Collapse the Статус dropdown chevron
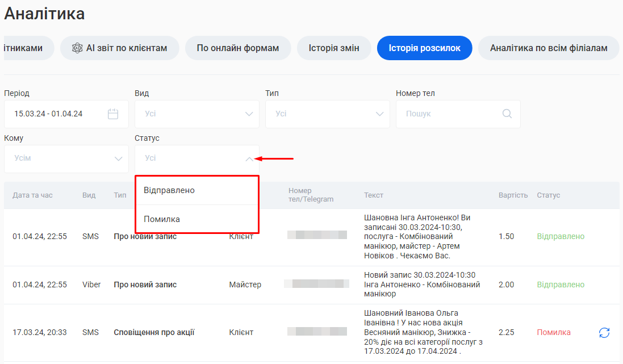623x364 pixels. point(249,159)
